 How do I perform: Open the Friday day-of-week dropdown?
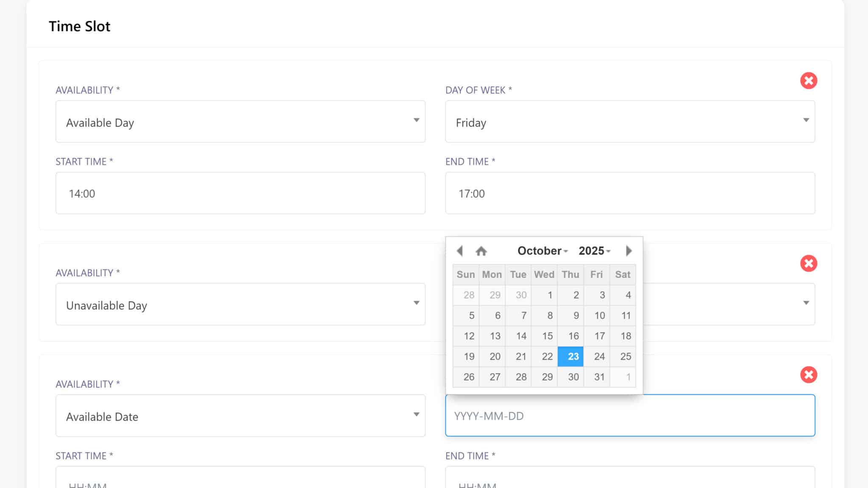click(630, 122)
